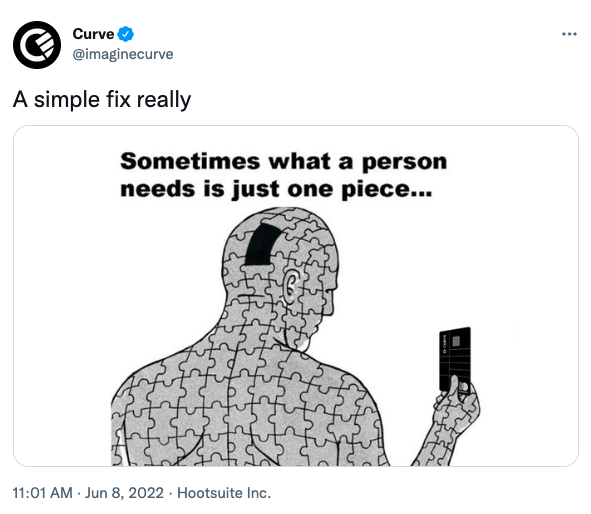Open the three-dot more options menu
Screen dimensions: 591x514
point(569,34)
